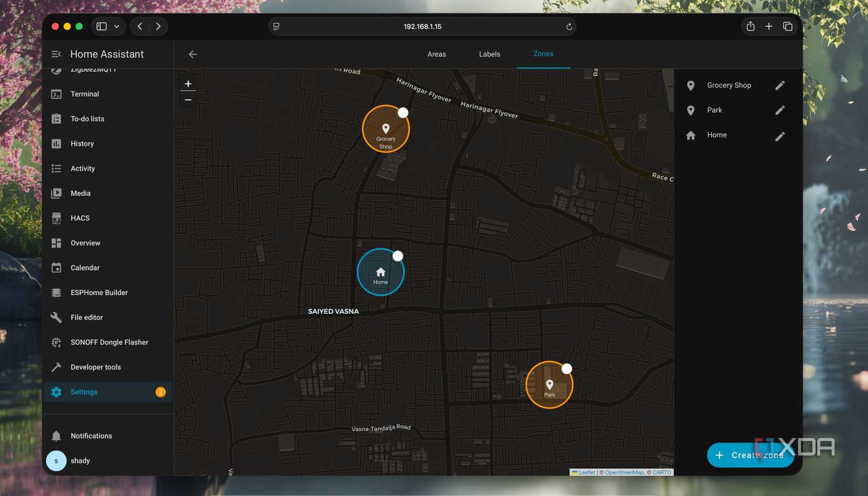Open SONOFF Dongle Flasher

tap(107, 342)
